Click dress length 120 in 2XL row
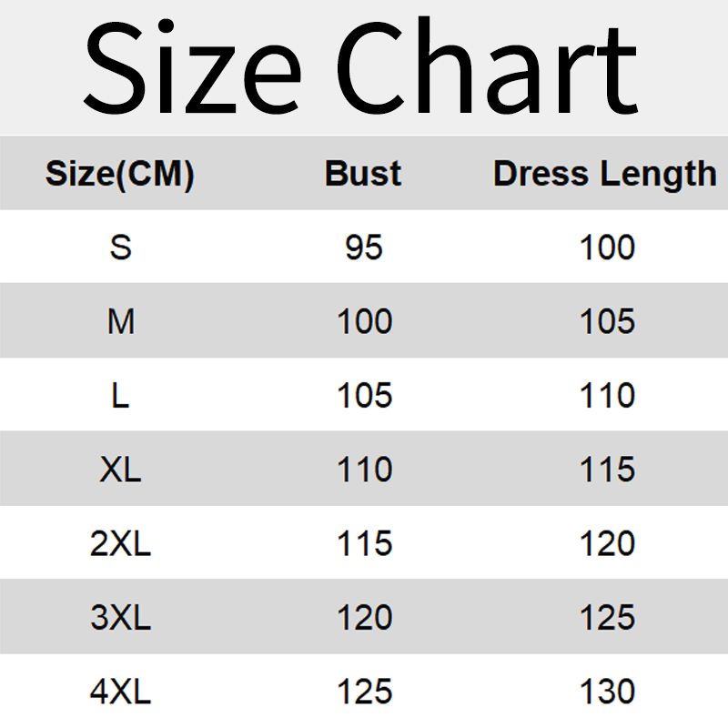Viewport: 728px width, 728px height. click(x=607, y=544)
